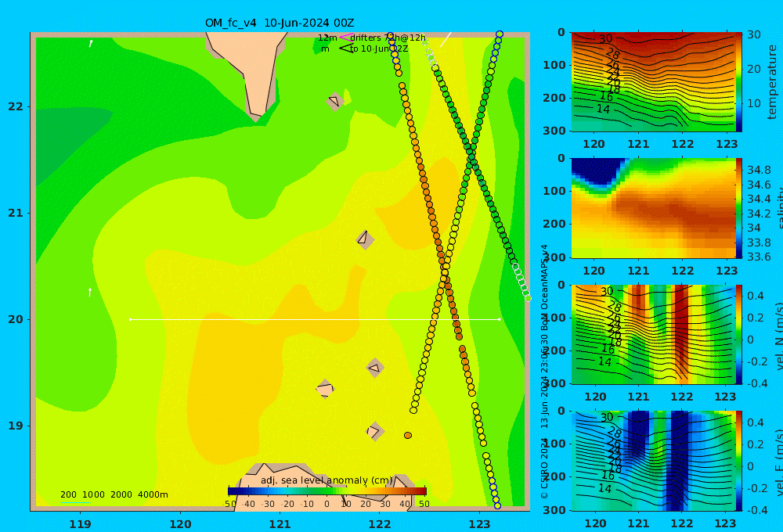Click latitude label 19 on map axis
This screenshot has width=783, height=532.
[x=16, y=426]
